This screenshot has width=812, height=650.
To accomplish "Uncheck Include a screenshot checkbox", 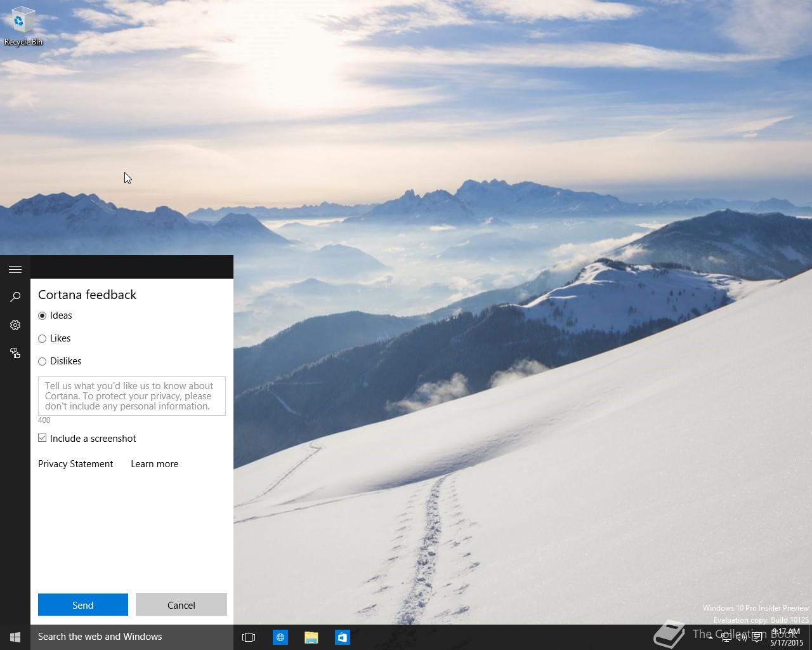I will [x=43, y=438].
